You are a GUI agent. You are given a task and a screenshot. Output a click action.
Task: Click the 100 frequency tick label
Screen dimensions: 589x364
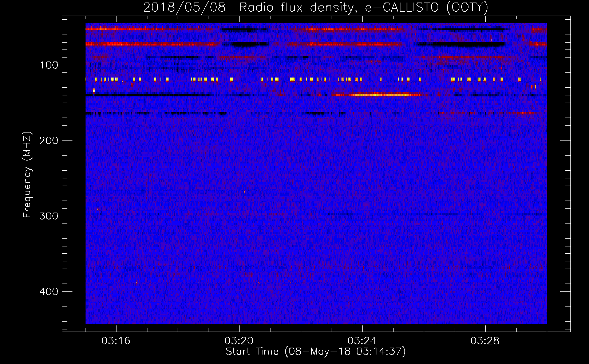pos(49,65)
